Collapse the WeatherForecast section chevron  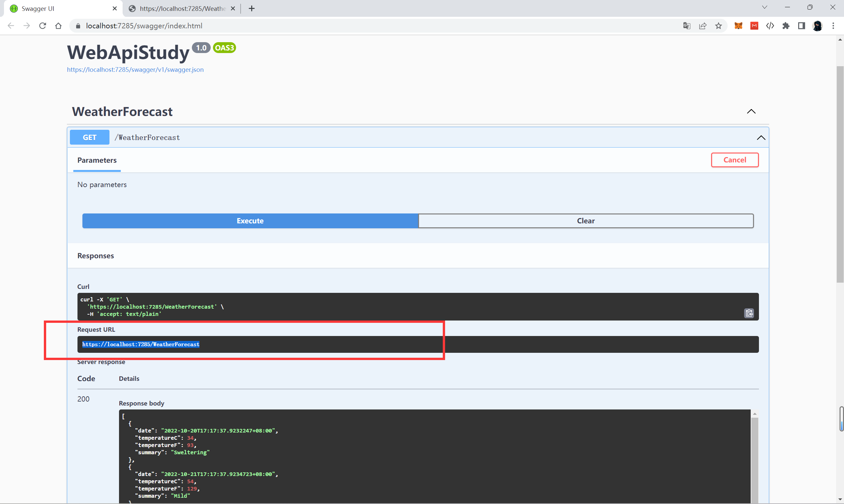click(x=751, y=111)
